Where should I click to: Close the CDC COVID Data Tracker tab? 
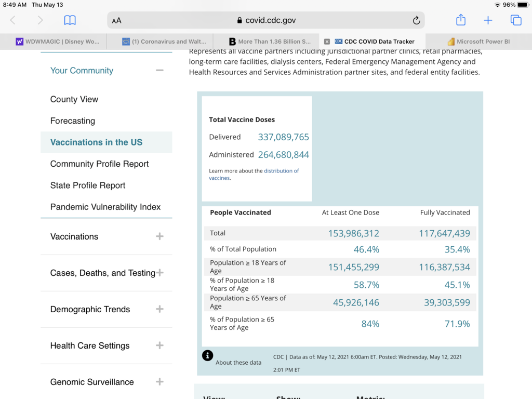coord(327,42)
